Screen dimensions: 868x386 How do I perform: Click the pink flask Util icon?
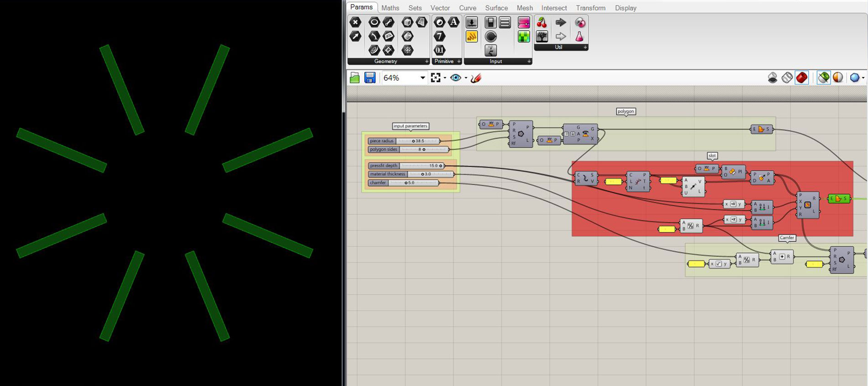coord(579,36)
